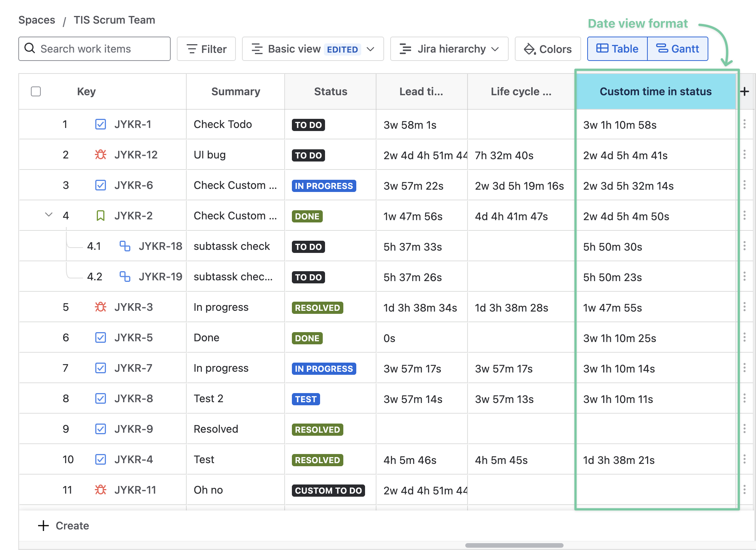
Task: Tick the select-all checkbox in header
Action: (x=36, y=91)
